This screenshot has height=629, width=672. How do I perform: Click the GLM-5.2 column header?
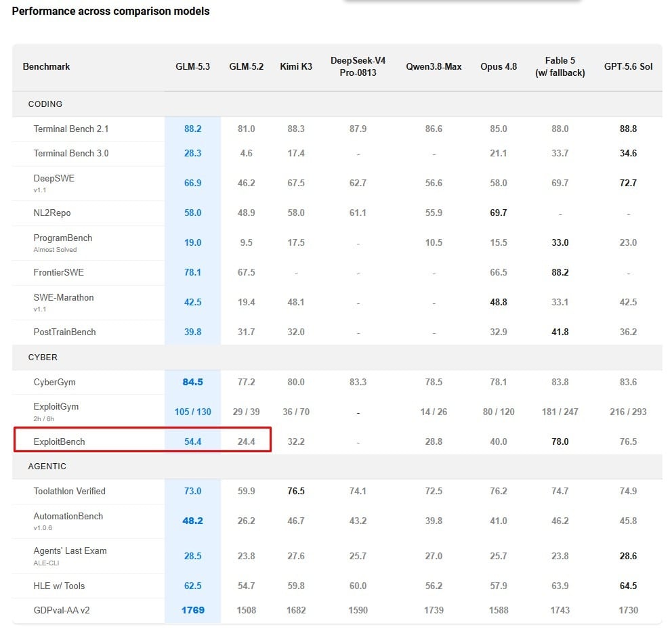point(246,66)
